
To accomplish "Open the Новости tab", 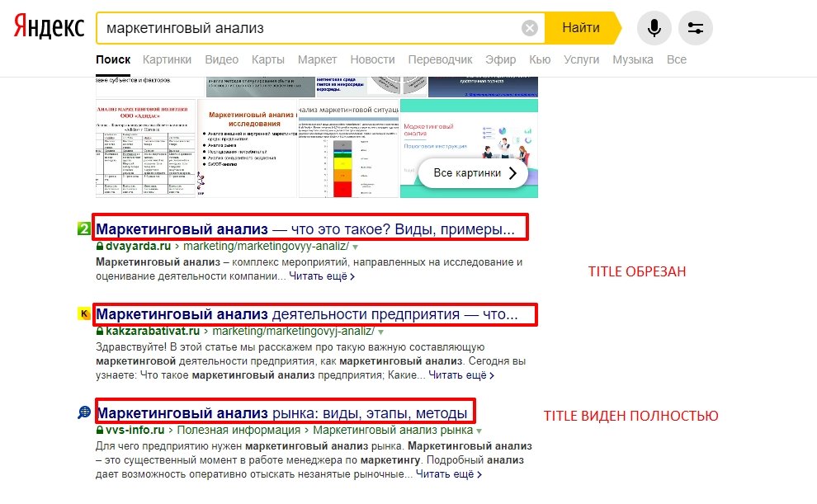I will coord(372,59).
